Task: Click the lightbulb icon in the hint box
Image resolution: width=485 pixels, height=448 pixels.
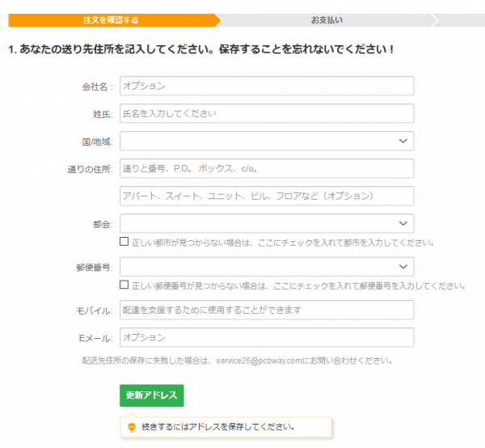Action: (x=132, y=426)
